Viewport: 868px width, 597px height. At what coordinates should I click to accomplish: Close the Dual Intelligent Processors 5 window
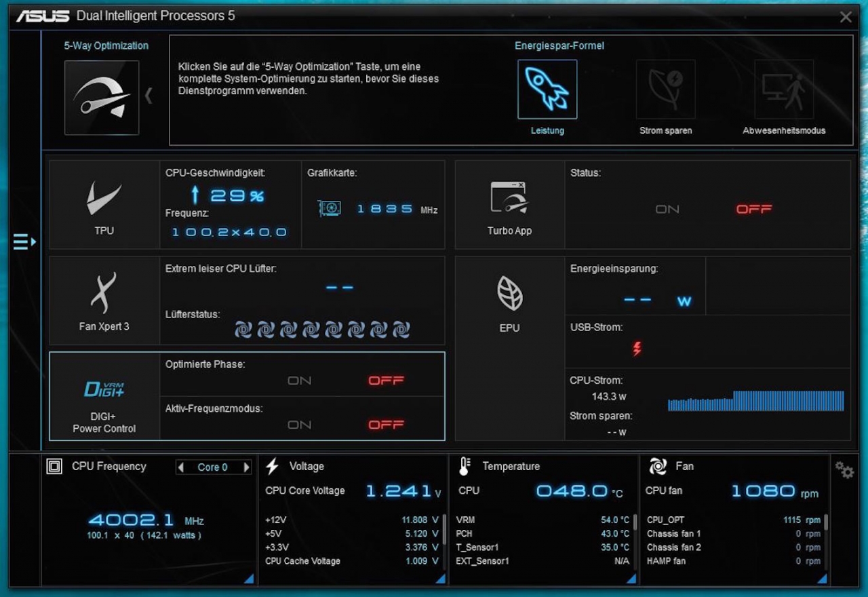(846, 17)
